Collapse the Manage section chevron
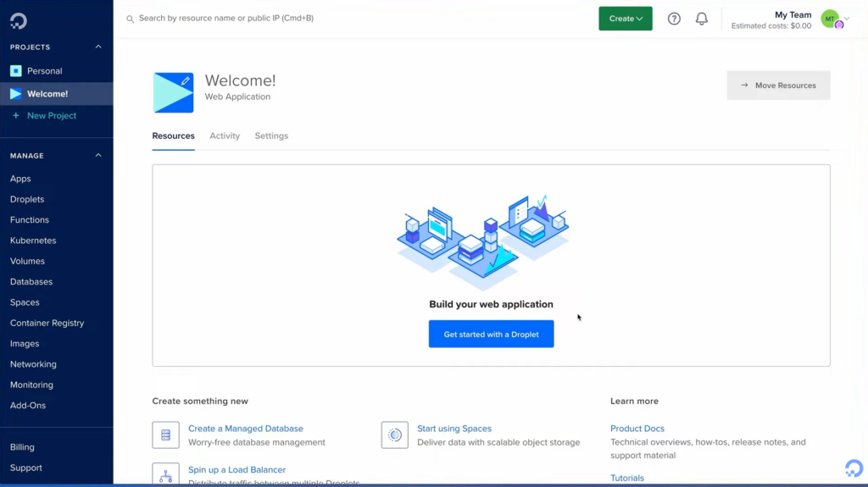868x487 pixels. (x=98, y=156)
